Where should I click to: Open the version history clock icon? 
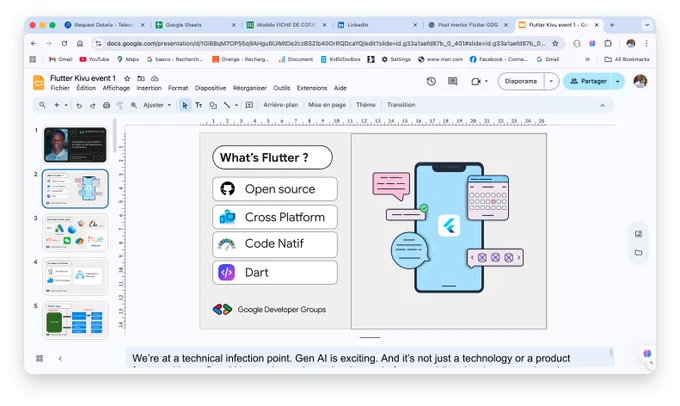(431, 81)
